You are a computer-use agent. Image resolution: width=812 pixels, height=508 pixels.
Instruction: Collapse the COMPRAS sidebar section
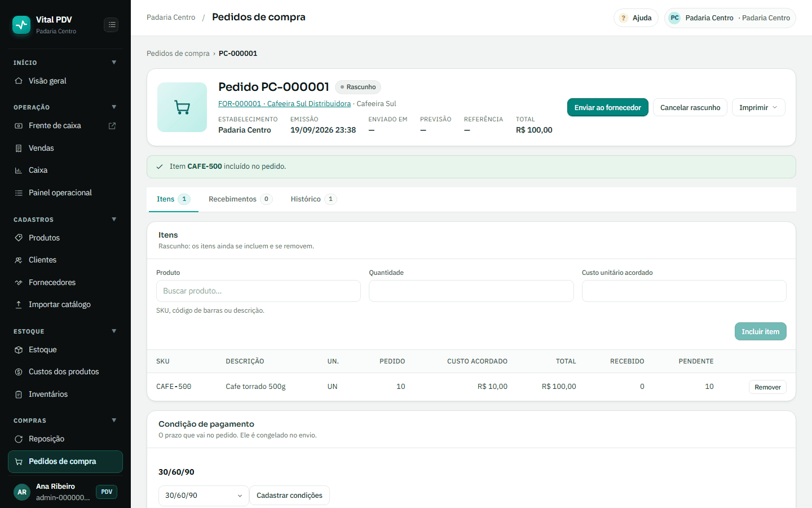[x=114, y=421]
